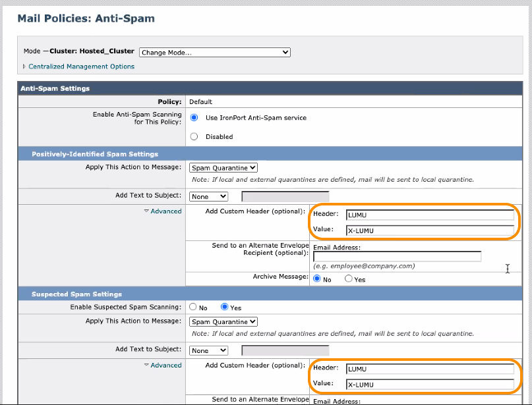Expand Centralized Management Options
This screenshot has width=532, height=405.
tap(81, 67)
